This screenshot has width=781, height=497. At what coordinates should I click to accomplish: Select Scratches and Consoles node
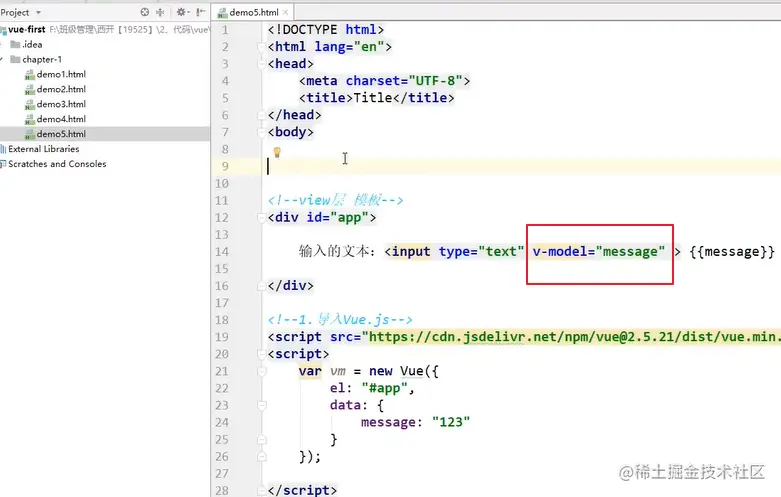pos(57,164)
